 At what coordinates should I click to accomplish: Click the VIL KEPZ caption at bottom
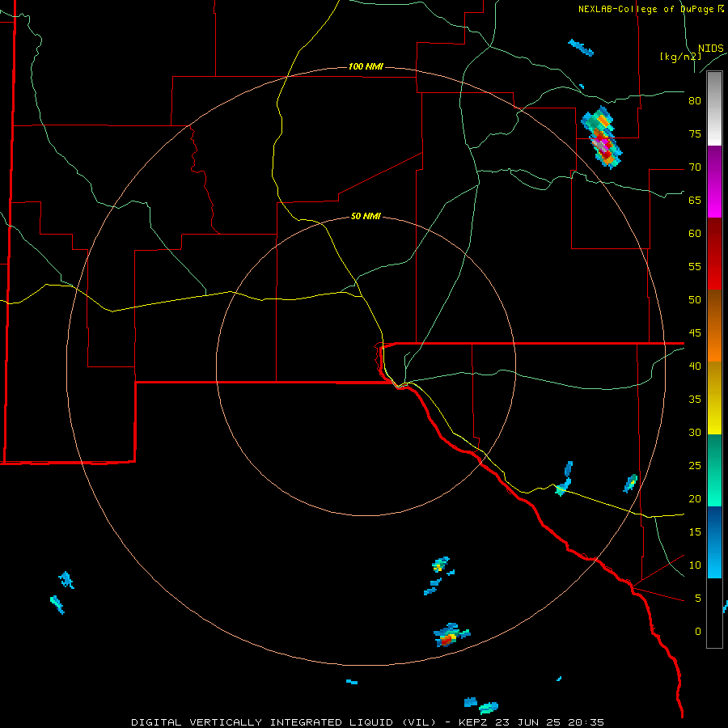(x=368, y=722)
